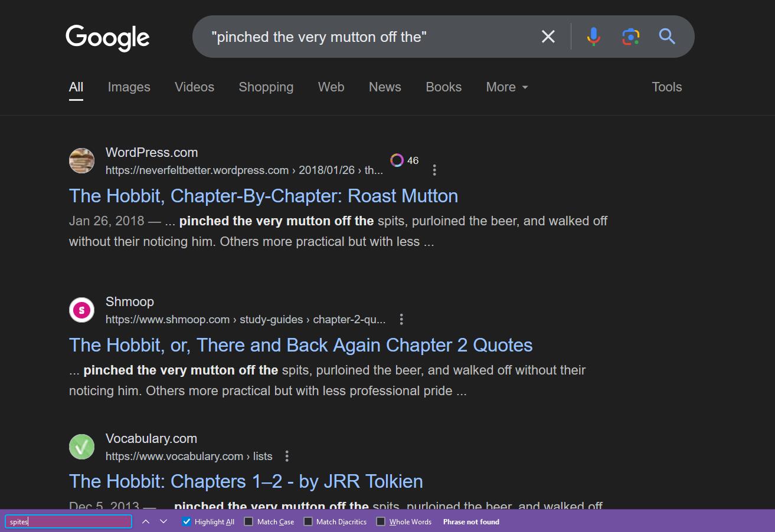Screen dimensions: 775x532
Task: Click the Shmoop result favicon
Action: (81, 310)
